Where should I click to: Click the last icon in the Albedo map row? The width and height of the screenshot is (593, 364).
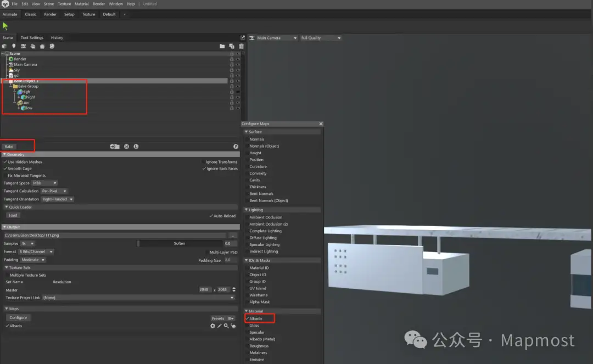tap(233, 326)
